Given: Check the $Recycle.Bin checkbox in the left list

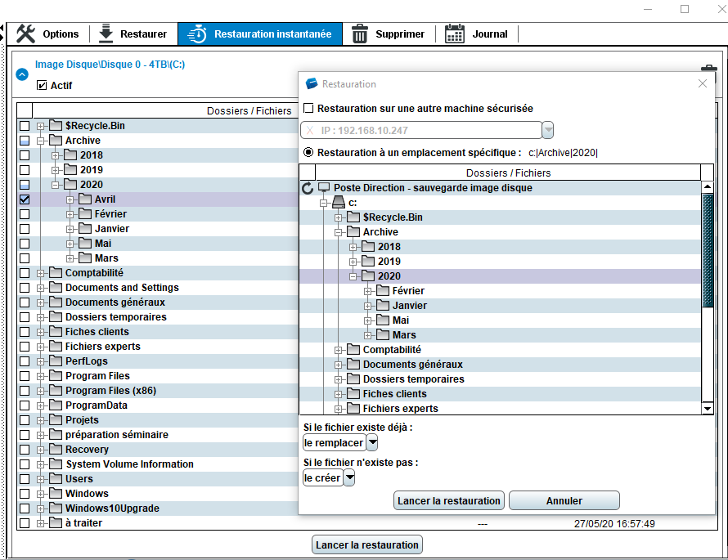Looking at the screenshot, I should [x=25, y=126].
